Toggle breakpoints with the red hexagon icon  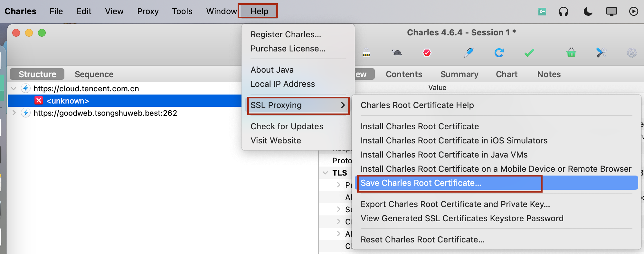427,52
